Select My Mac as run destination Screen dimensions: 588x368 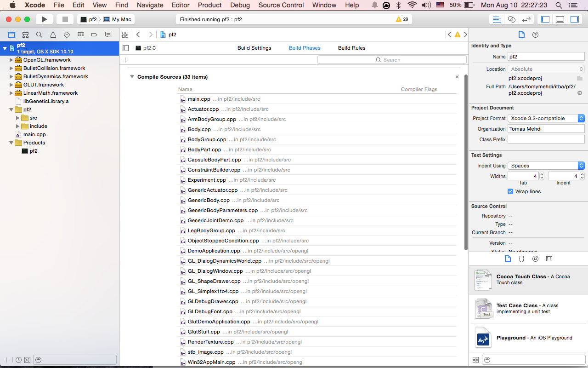click(x=117, y=19)
